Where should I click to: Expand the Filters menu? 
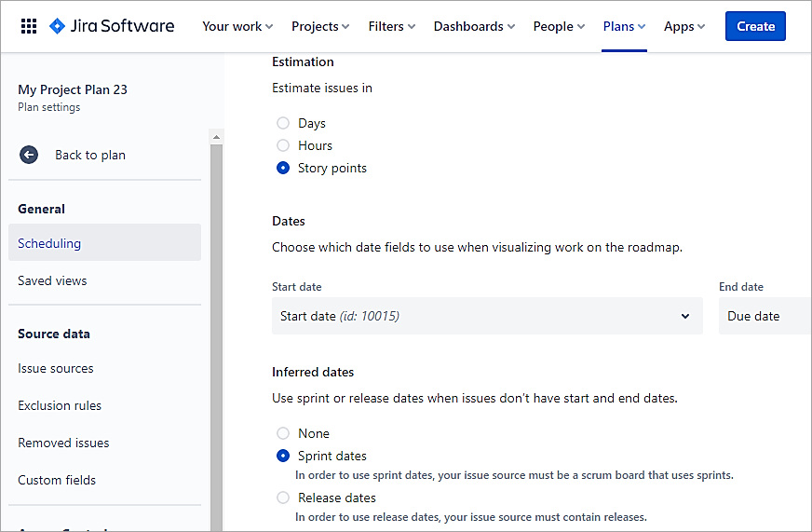click(x=392, y=26)
